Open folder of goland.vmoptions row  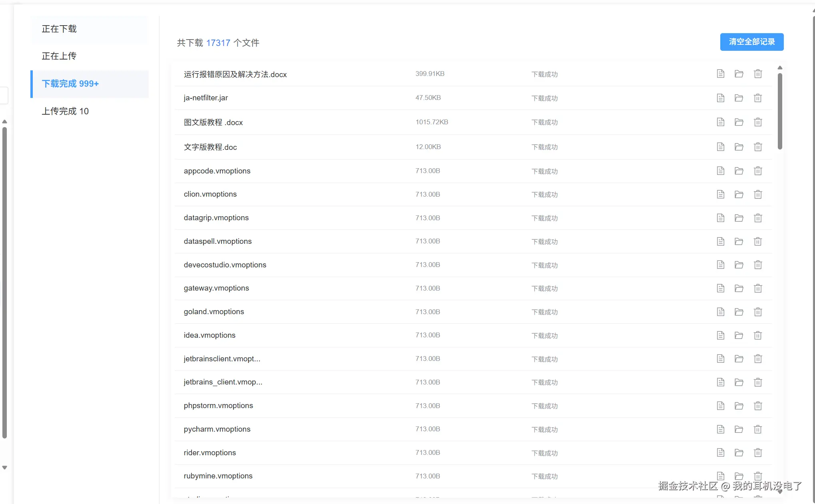click(x=739, y=312)
